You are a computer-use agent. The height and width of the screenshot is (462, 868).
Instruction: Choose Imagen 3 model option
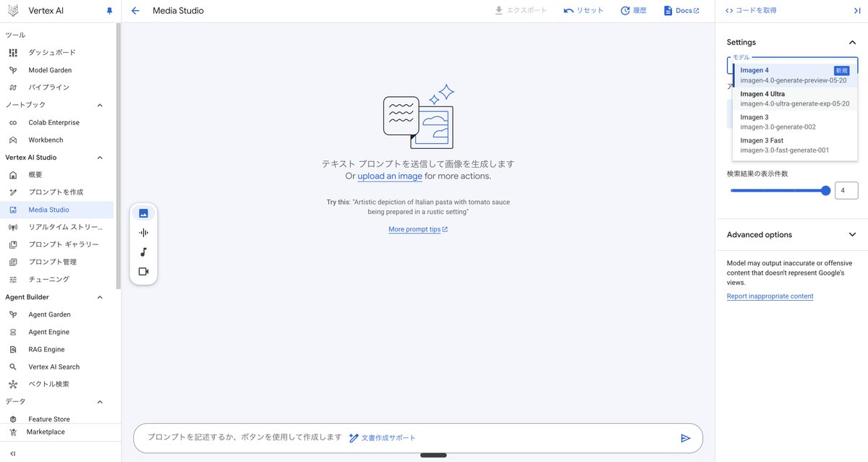point(795,122)
